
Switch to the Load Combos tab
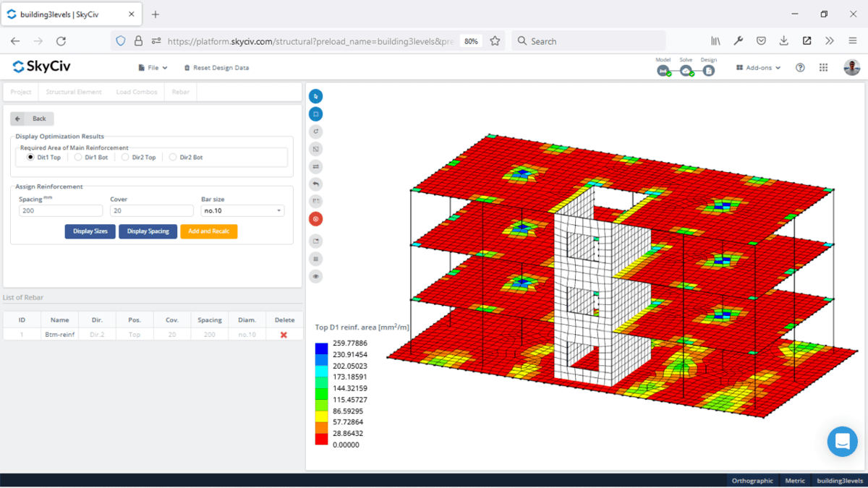tap(137, 92)
